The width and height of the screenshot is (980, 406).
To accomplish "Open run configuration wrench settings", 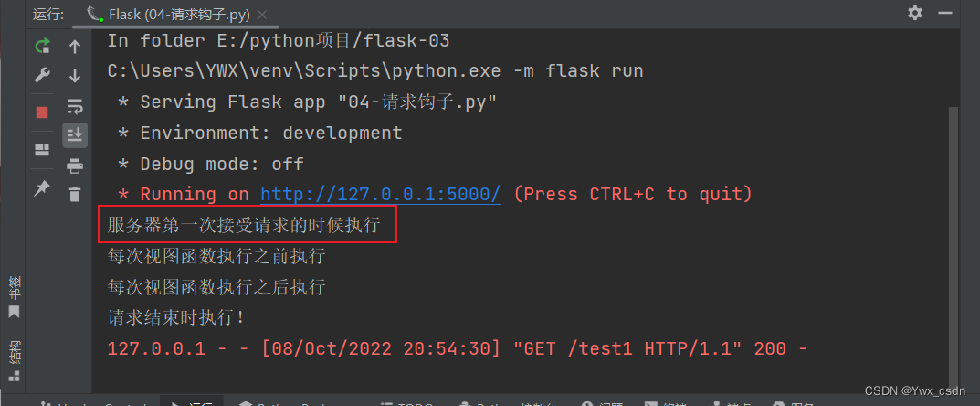I will pyautogui.click(x=42, y=76).
